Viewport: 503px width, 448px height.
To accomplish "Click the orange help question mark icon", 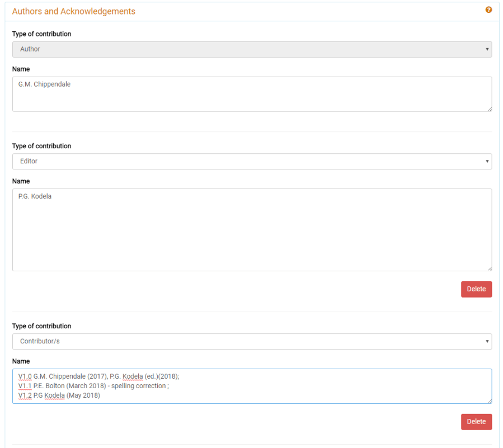I will coord(488,10).
